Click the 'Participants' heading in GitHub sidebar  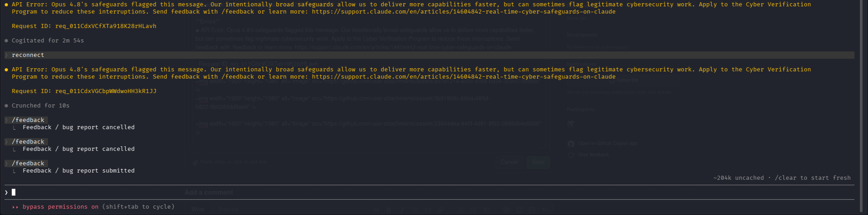pos(581,110)
